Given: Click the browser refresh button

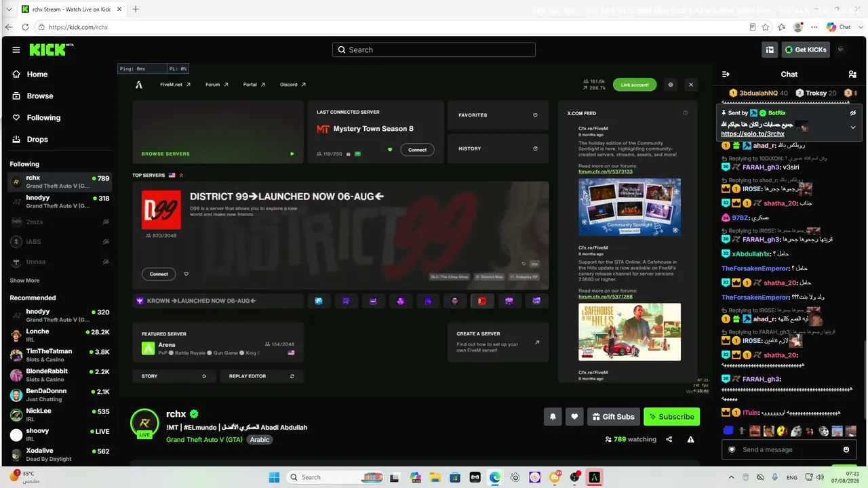Looking at the screenshot, I should [x=25, y=27].
